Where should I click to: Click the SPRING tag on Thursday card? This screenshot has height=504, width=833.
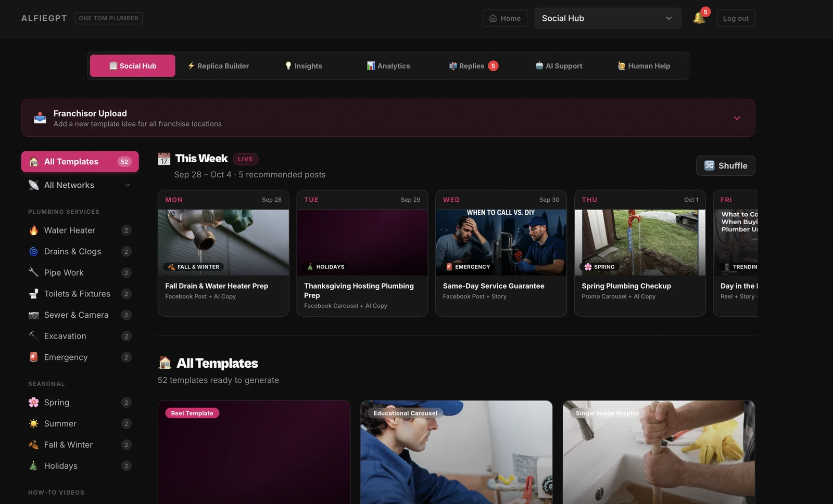point(599,267)
